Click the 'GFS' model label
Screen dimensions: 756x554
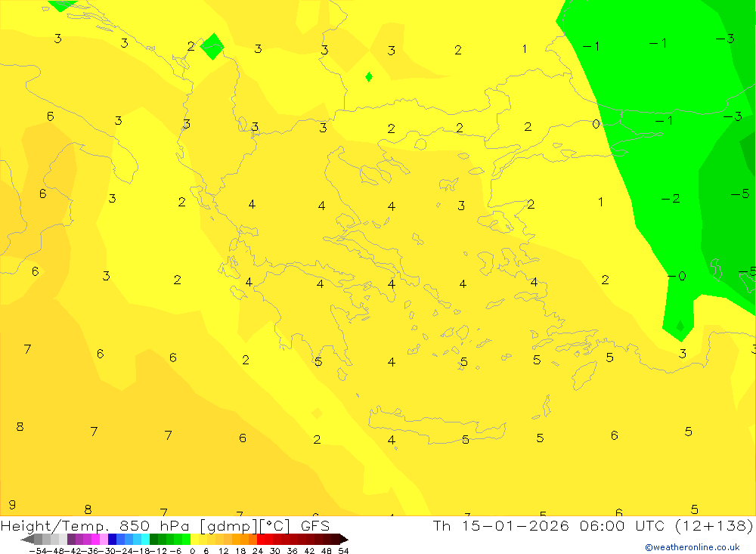(x=315, y=526)
